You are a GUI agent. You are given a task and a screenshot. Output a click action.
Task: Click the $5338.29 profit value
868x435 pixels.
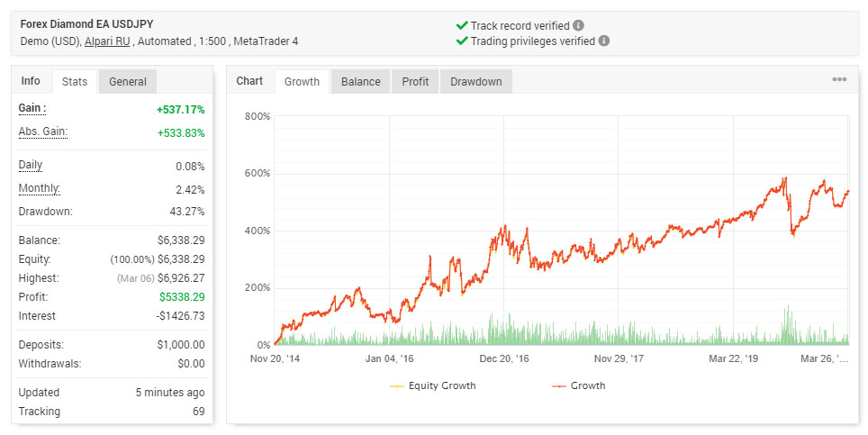click(182, 296)
